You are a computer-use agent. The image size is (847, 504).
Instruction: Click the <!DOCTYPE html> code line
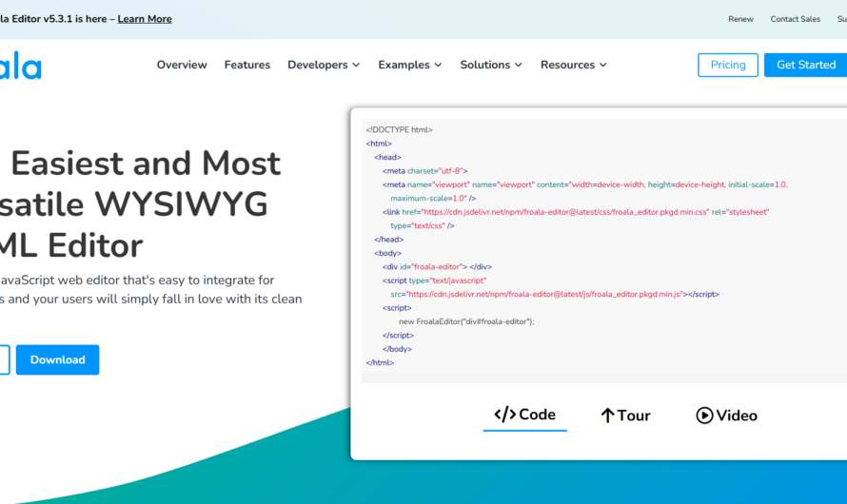point(399,130)
